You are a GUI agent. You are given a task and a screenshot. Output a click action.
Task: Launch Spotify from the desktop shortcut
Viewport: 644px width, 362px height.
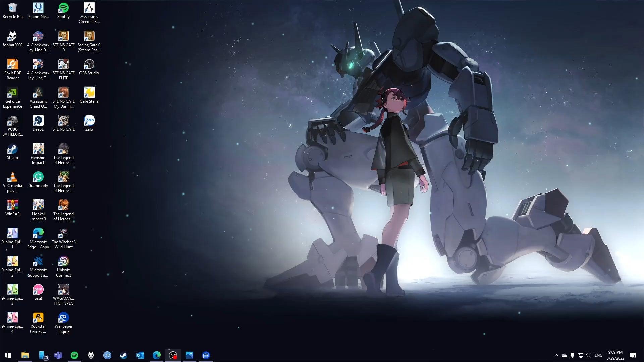63,11
